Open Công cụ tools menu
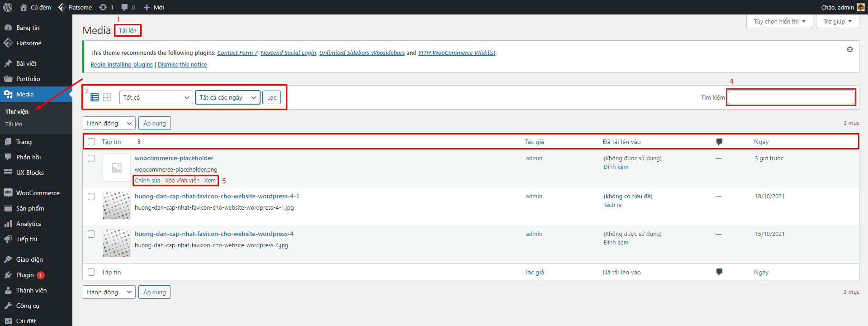The height and width of the screenshot is (326, 868). [36, 306]
